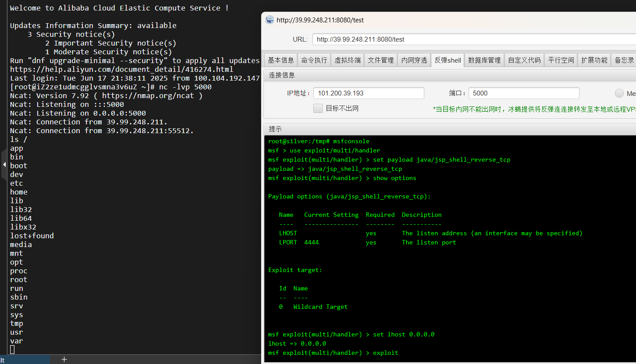Click the aliyun help document URL in terminal
636x364 pixels.
click(122, 69)
